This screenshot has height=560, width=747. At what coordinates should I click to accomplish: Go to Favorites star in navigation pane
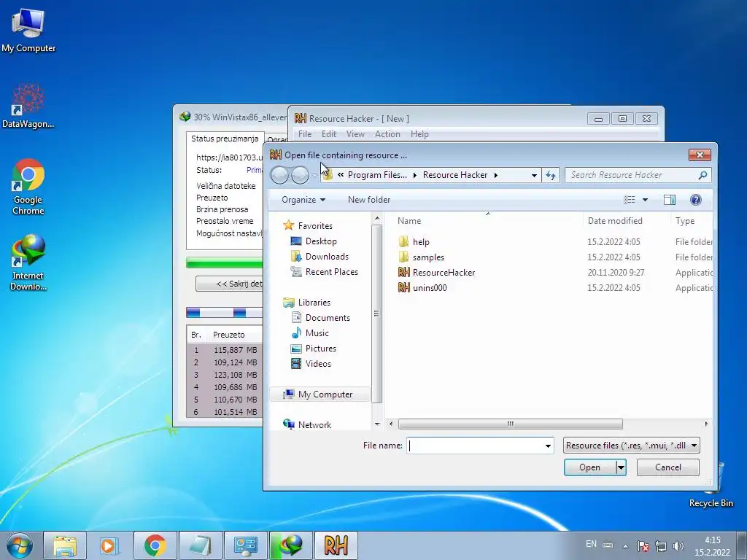pyautogui.click(x=289, y=225)
